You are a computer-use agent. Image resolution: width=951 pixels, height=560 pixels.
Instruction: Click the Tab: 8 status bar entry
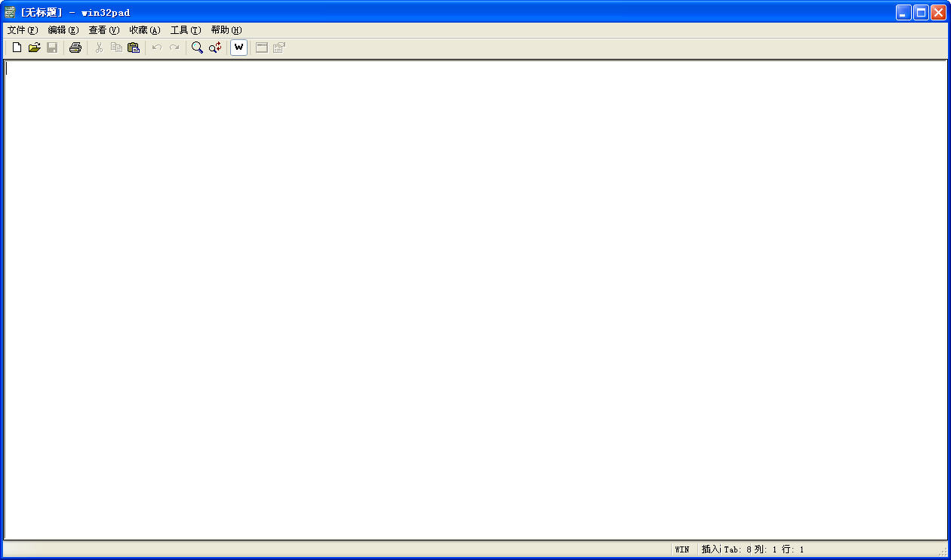[x=738, y=549]
